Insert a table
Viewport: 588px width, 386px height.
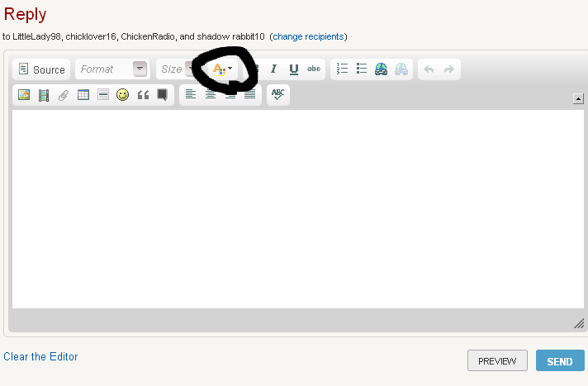point(83,95)
